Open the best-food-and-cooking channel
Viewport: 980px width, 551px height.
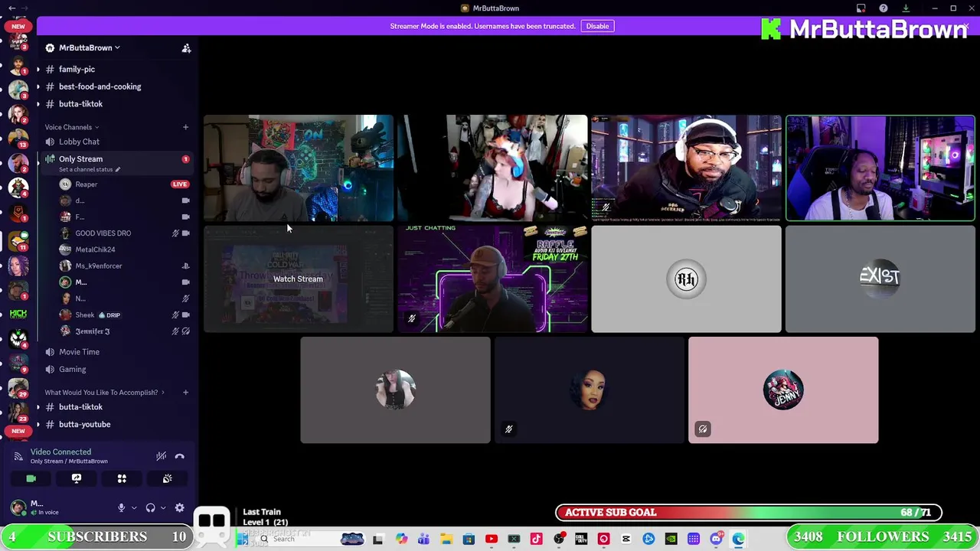(x=100, y=86)
